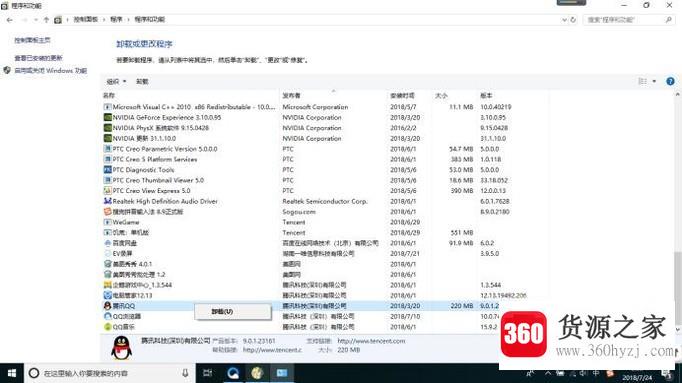
Task: Click Cortana microphone icon in taskbar
Action: pos(185,373)
